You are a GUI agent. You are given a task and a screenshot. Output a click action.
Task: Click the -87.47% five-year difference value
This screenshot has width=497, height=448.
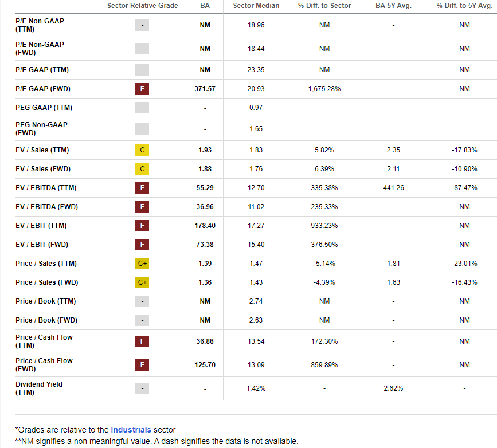point(464,188)
